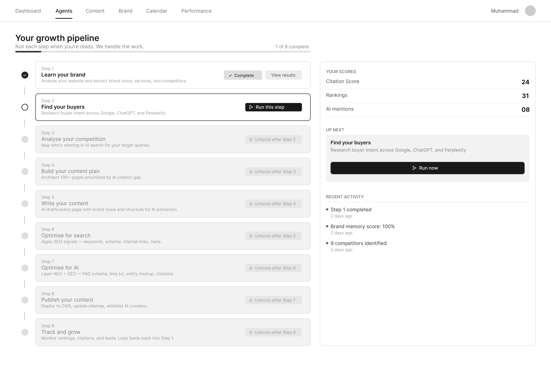The width and height of the screenshot is (551, 392).
Task: Open the Performance tab
Action: 196,11
